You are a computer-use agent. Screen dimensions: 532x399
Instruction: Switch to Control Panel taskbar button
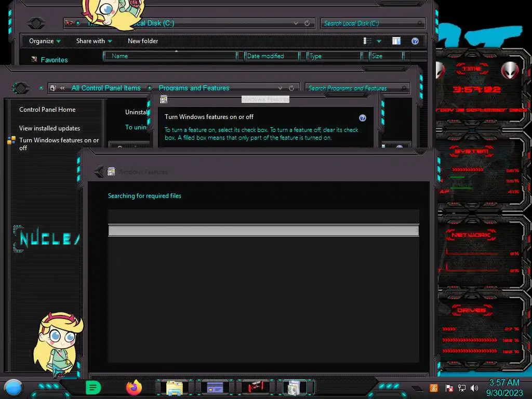pos(215,388)
